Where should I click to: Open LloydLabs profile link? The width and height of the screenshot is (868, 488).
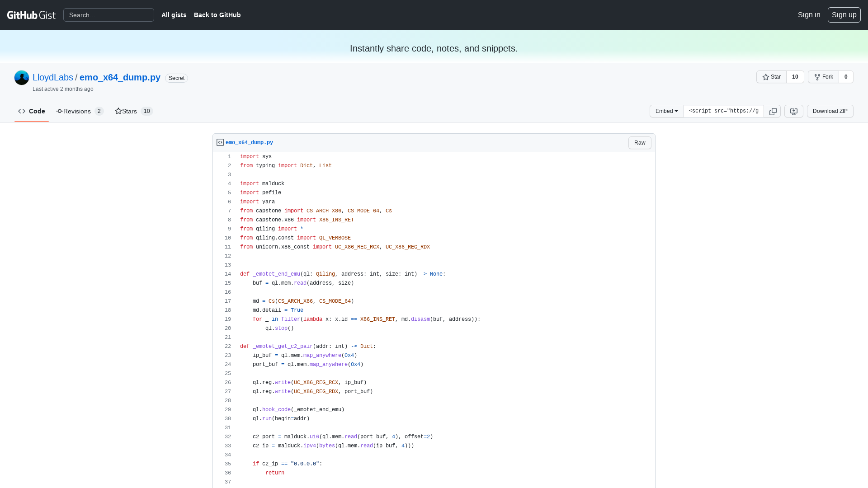coord(53,77)
